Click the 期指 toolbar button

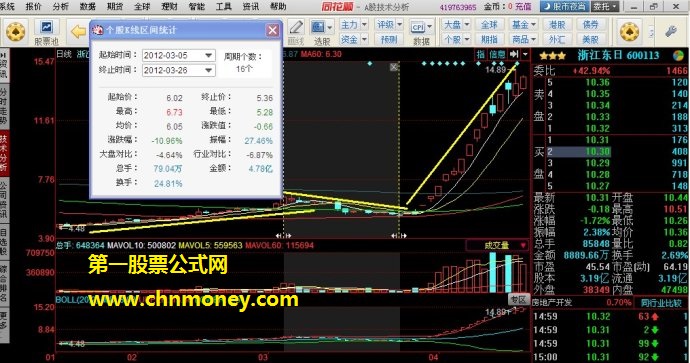(x=489, y=39)
